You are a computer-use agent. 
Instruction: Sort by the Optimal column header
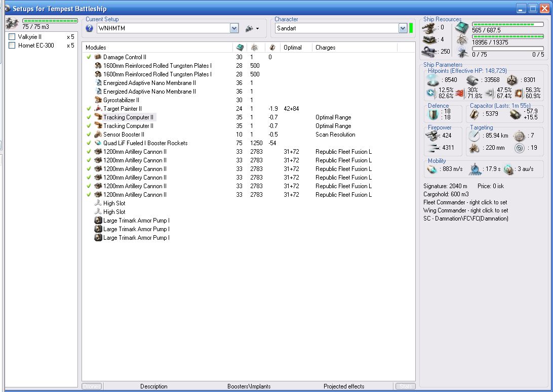(x=296, y=48)
